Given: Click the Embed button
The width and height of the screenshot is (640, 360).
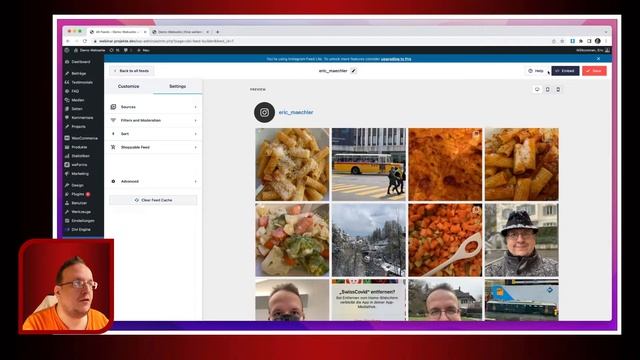Looking at the screenshot, I should pos(565,71).
